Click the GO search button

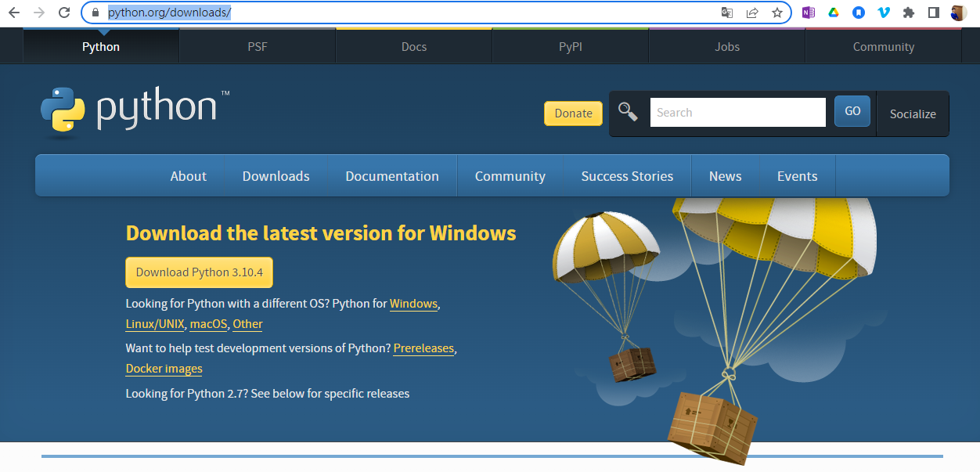pos(853,111)
